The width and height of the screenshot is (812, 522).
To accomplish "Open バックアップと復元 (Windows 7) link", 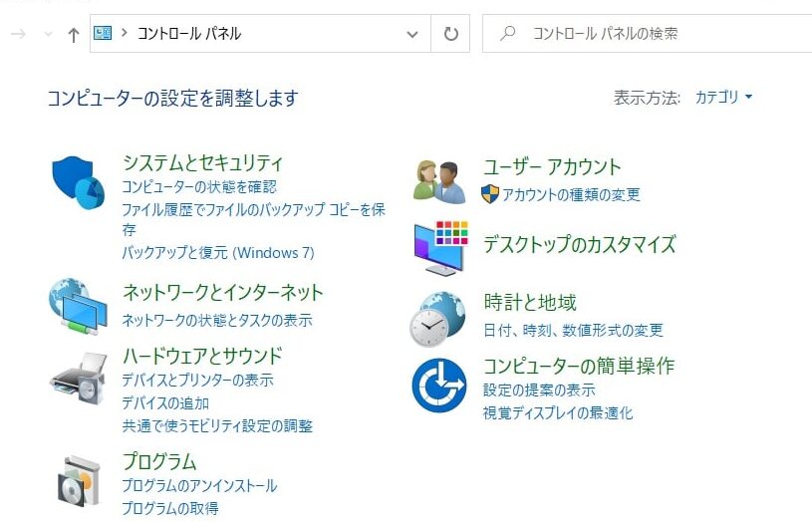I will pos(217,253).
